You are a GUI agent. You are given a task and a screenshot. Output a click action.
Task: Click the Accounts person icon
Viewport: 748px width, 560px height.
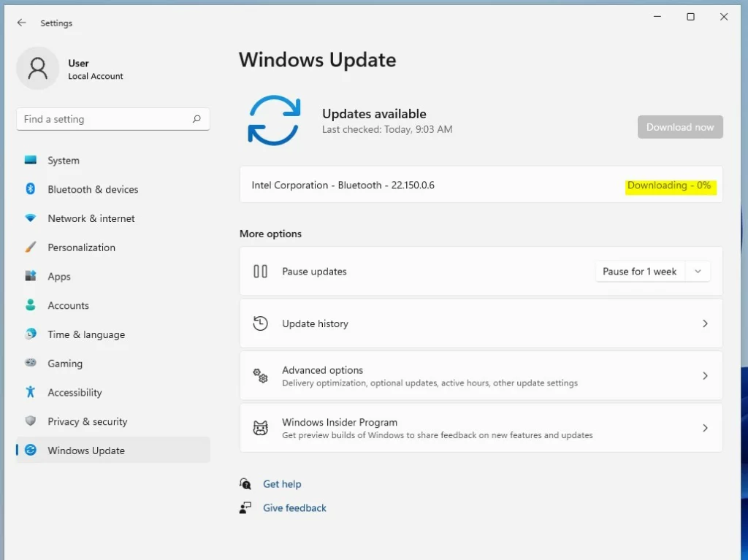[x=31, y=304]
